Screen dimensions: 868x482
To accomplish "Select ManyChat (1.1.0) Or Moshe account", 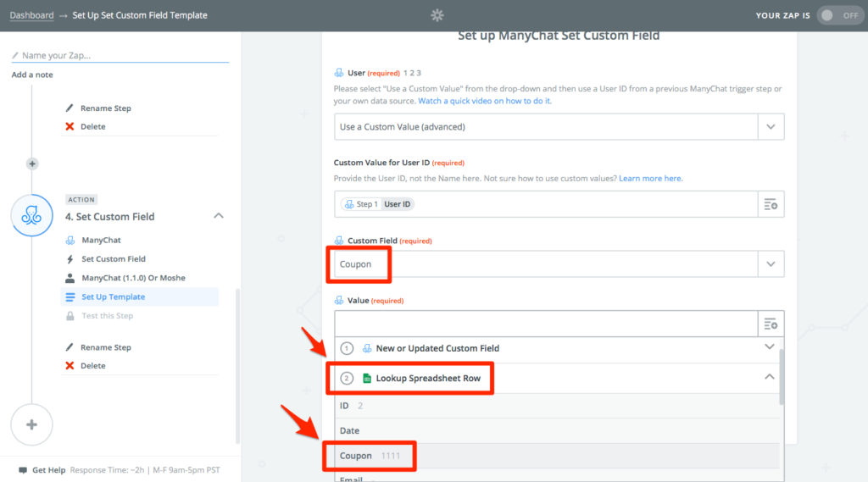I will pos(133,278).
